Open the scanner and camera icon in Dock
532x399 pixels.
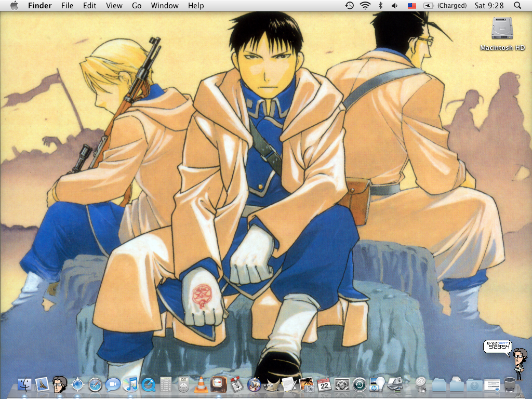[395, 384]
